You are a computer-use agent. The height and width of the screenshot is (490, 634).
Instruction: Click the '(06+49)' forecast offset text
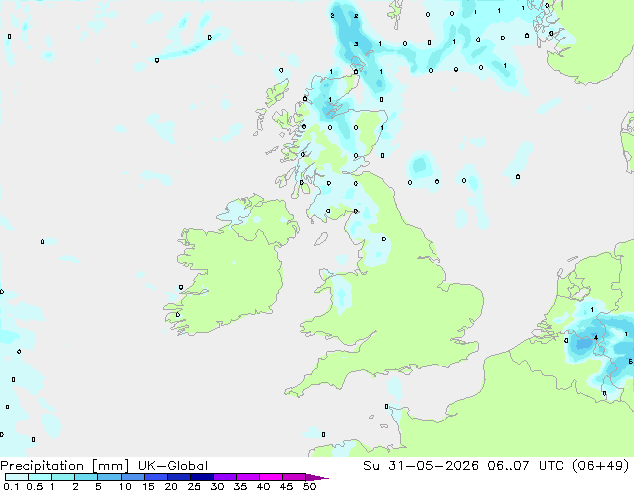[601, 466]
